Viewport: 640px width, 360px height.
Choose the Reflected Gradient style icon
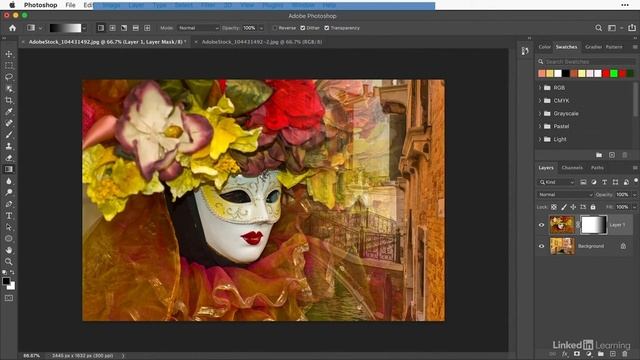136,28
